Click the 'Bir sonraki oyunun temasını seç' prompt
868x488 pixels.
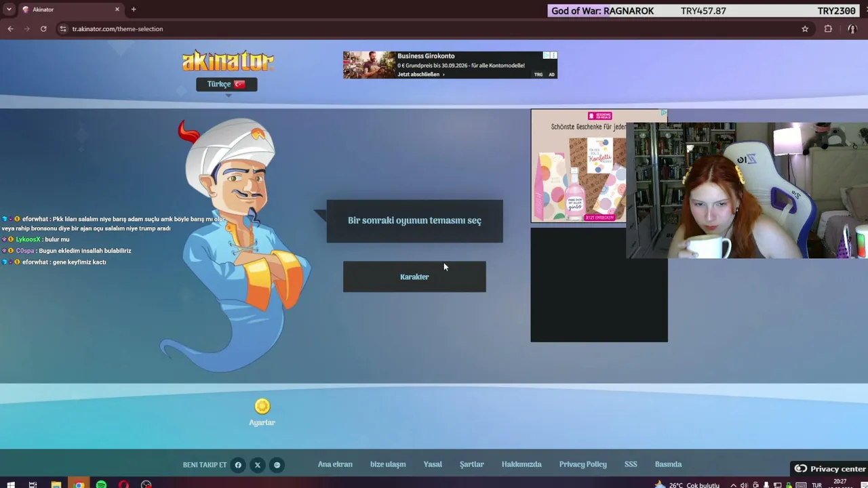tap(414, 220)
